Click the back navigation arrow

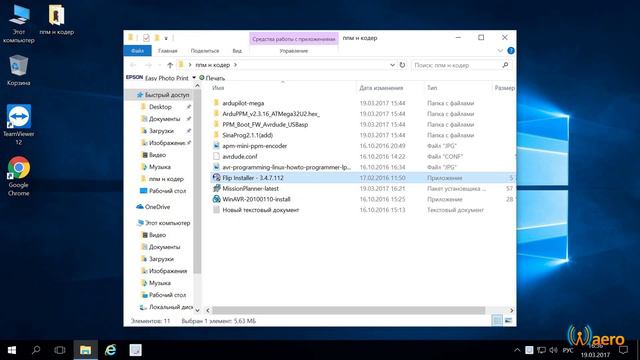(x=133, y=65)
